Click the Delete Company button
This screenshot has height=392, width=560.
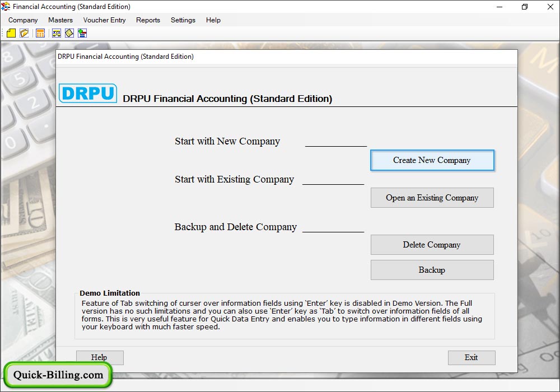(x=432, y=245)
